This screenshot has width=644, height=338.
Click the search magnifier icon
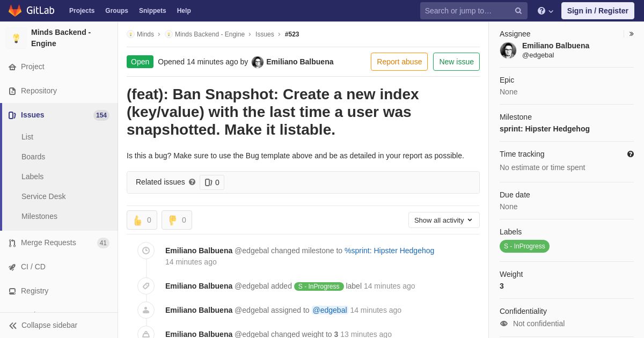click(x=518, y=11)
